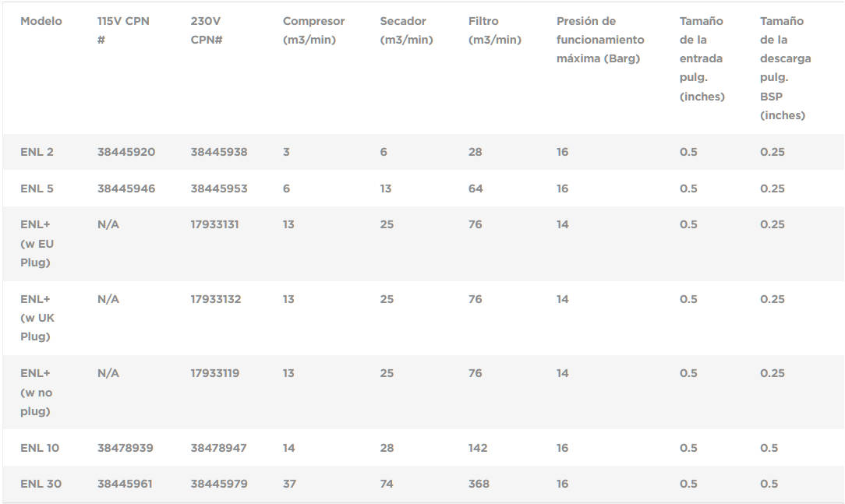Click the 115V CPN # column header
The height and width of the screenshot is (504, 845).
(x=122, y=30)
